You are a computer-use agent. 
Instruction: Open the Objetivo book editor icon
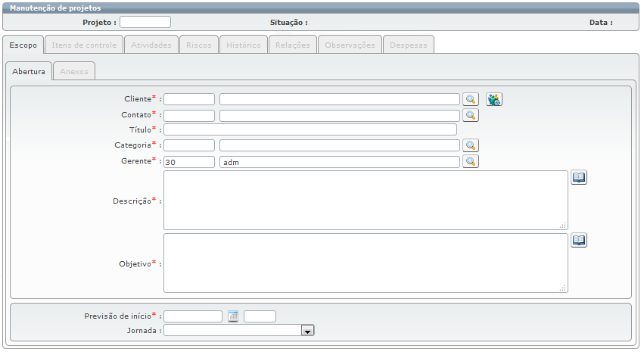click(x=579, y=240)
